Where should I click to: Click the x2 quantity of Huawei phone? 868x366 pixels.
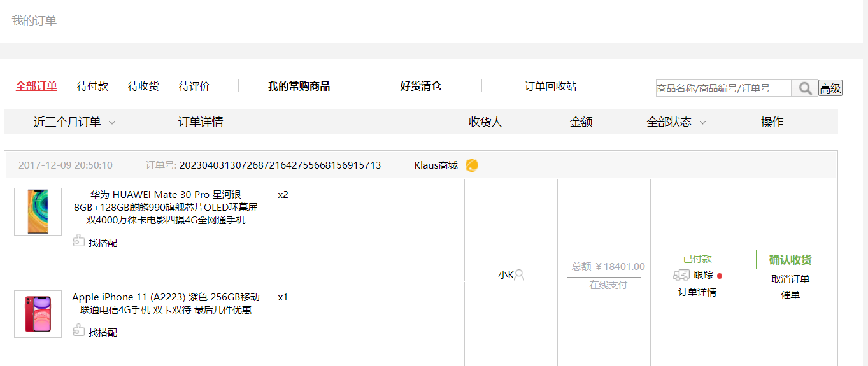pyautogui.click(x=283, y=195)
